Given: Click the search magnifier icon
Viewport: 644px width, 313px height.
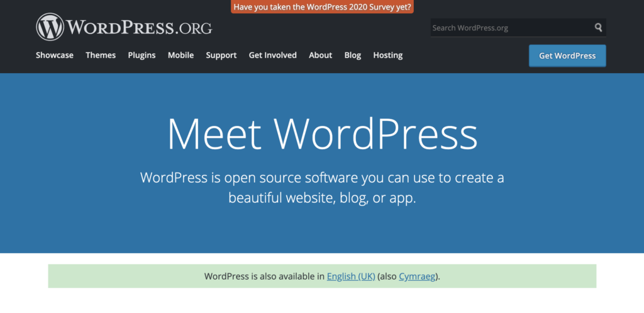Looking at the screenshot, I should click(x=599, y=28).
